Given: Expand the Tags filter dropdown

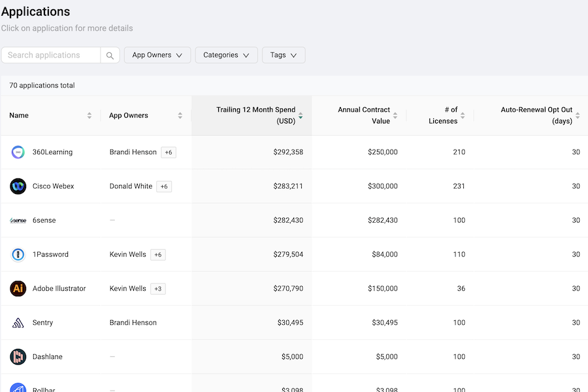Looking at the screenshot, I should (284, 56).
